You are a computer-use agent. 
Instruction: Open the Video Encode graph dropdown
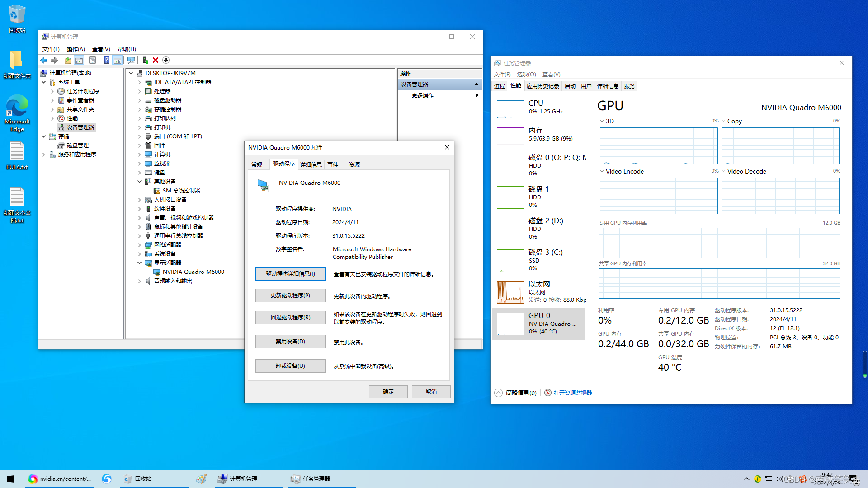[x=602, y=171]
